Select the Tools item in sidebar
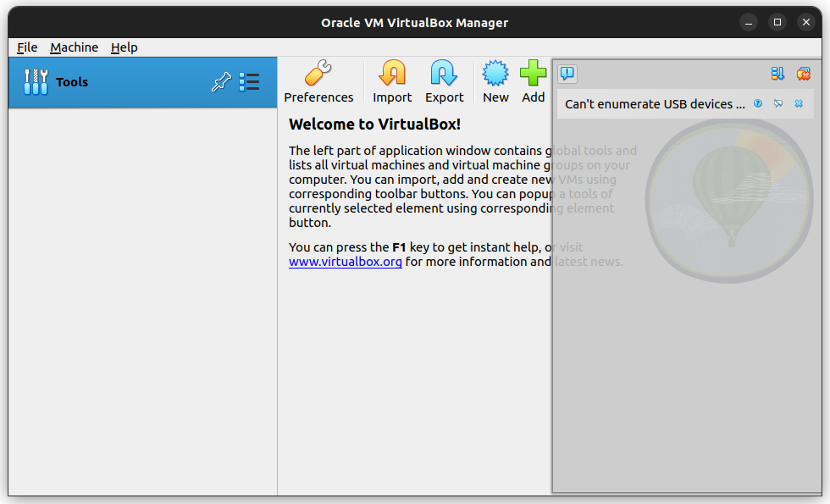 click(x=142, y=83)
